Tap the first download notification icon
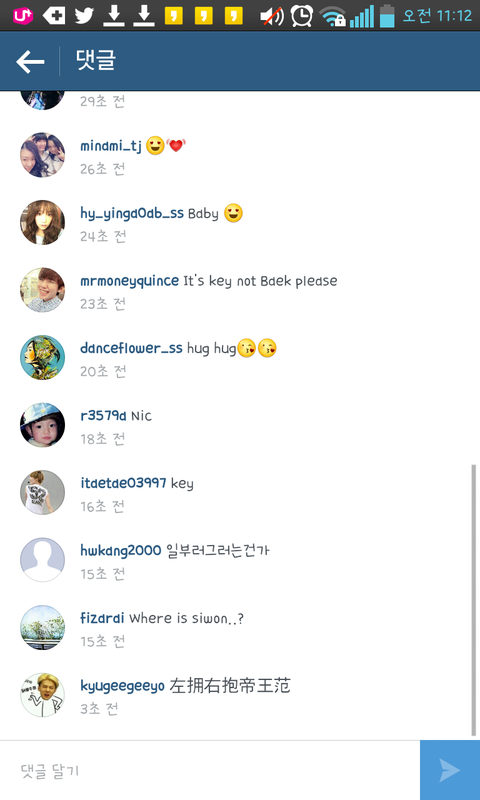This screenshot has height=800, width=480. pyautogui.click(x=114, y=16)
